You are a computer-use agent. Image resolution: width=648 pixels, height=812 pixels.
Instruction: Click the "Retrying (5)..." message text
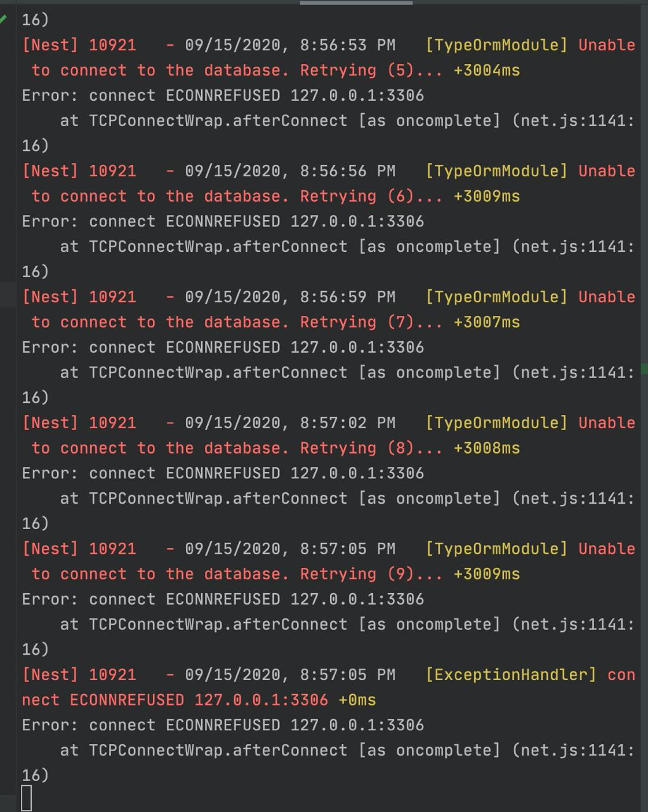tap(371, 70)
